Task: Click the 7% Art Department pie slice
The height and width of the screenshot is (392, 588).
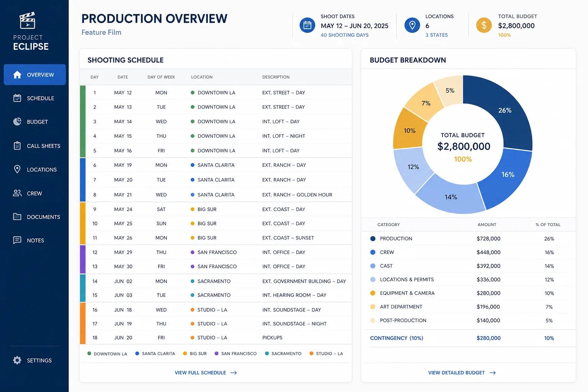Action: 426,103
